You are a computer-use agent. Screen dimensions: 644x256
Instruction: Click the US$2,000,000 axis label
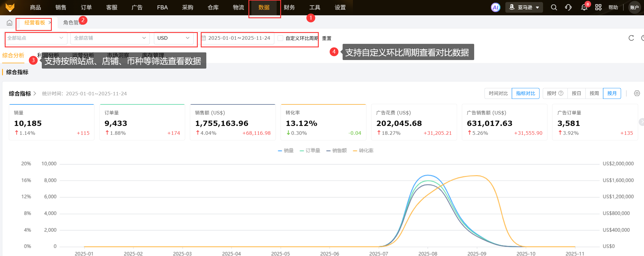pyautogui.click(x=618, y=164)
